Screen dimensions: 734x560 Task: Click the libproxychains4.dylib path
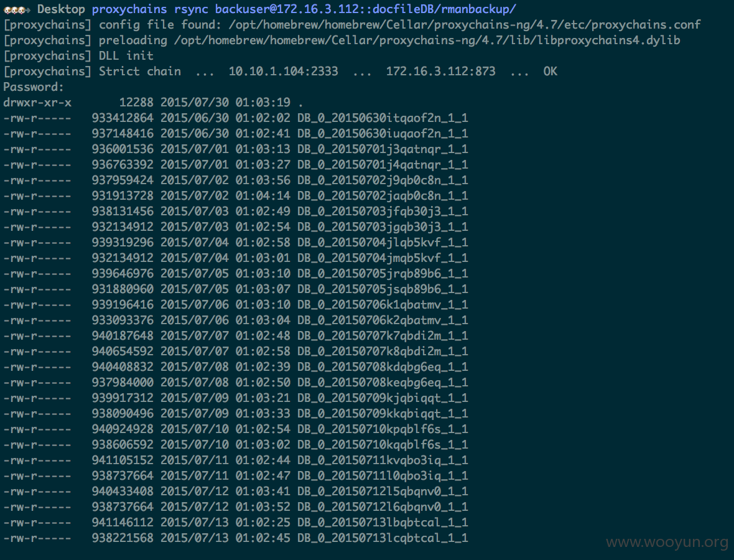coord(427,40)
